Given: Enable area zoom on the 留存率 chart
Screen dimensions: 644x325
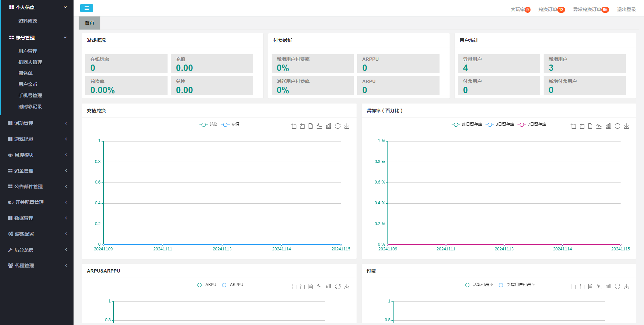Looking at the screenshot, I should (573, 126).
